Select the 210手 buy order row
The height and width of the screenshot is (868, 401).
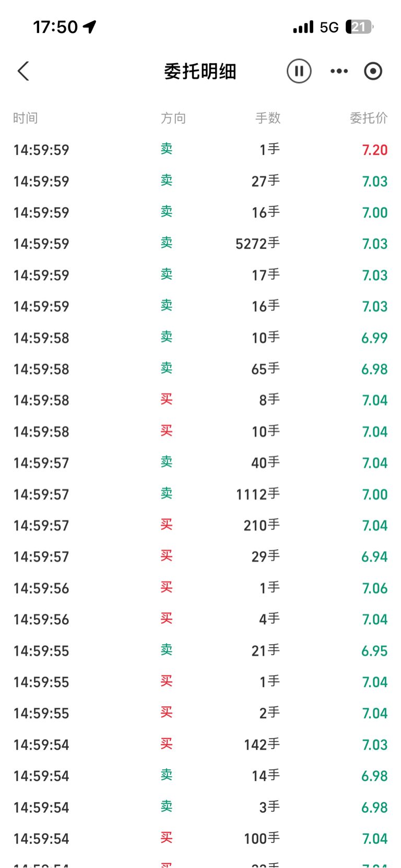200,526
